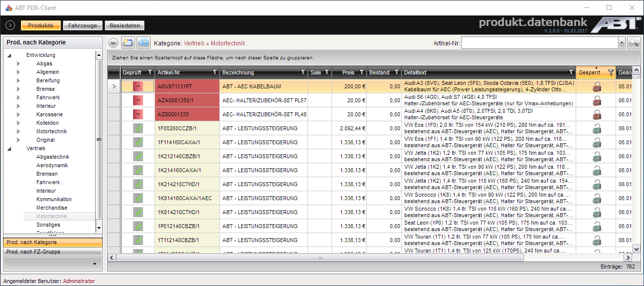Select the Prod. nach Kategorie pane
The height and width of the screenshot is (286, 644).
53,242
